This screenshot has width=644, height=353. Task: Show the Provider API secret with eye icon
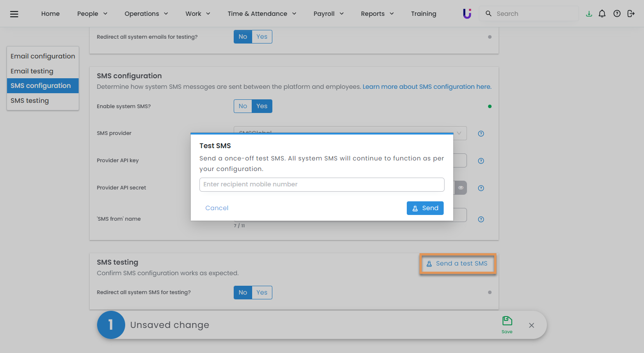460,188
